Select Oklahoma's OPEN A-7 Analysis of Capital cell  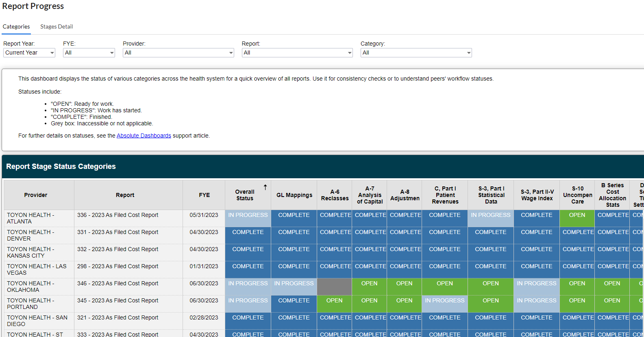(370, 287)
